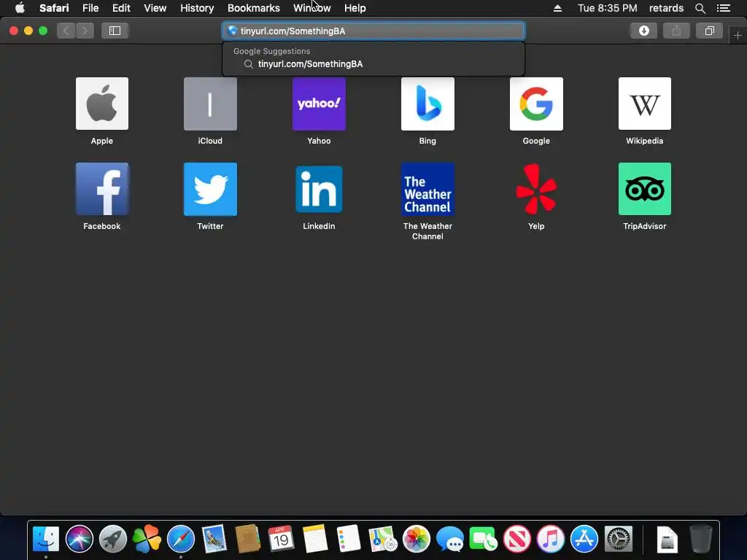The width and height of the screenshot is (747, 560).
Task: Toggle the Safari sidebar
Action: click(115, 31)
